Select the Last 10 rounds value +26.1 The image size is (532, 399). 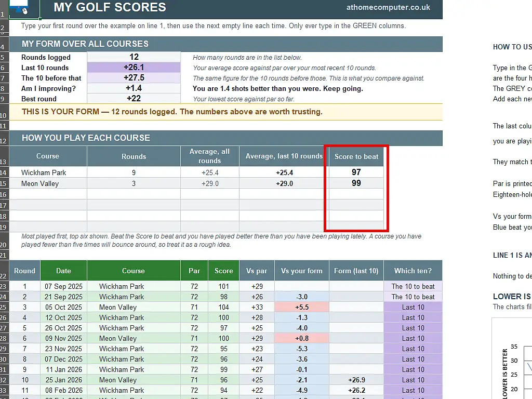click(134, 68)
